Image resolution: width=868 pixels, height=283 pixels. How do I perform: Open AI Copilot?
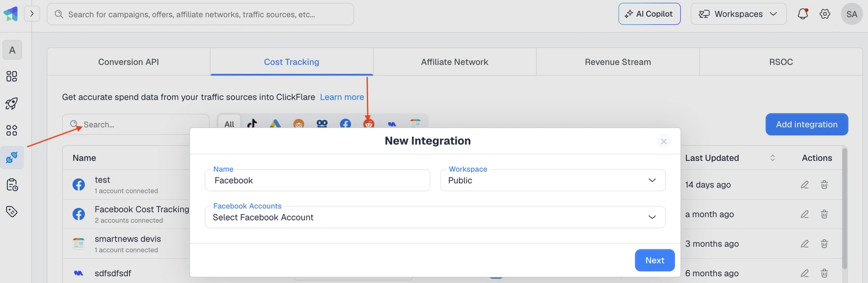(649, 14)
